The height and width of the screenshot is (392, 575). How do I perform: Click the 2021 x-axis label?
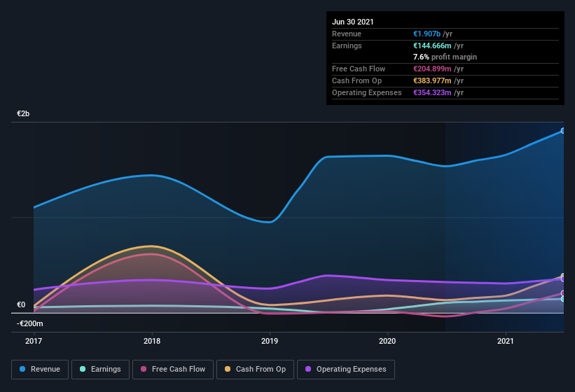click(x=506, y=341)
